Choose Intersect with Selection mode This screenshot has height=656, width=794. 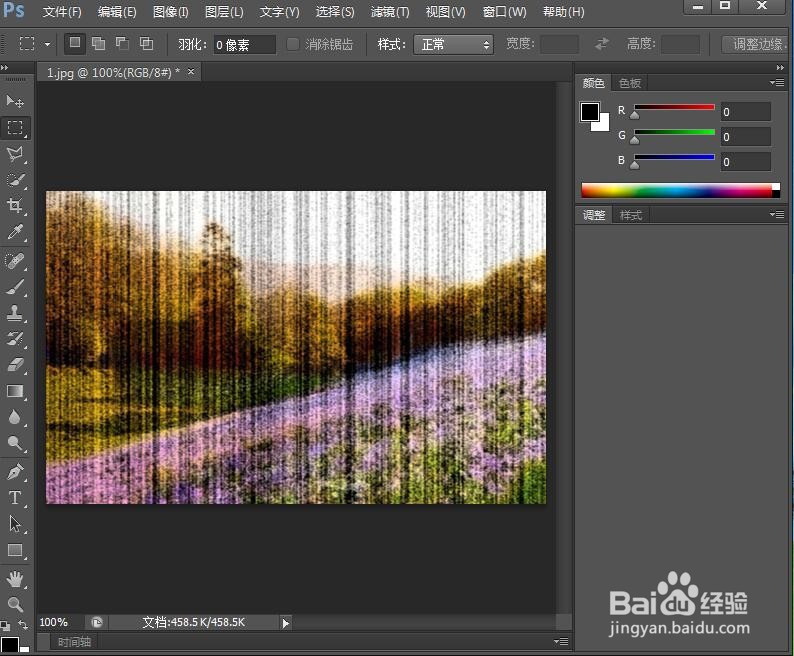tap(146, 44)
